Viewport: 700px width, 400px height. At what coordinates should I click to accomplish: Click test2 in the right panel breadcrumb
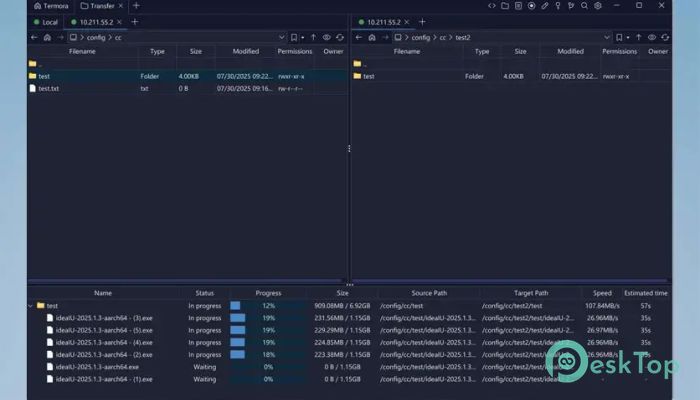pyautogui.click(x=462, y=38)
